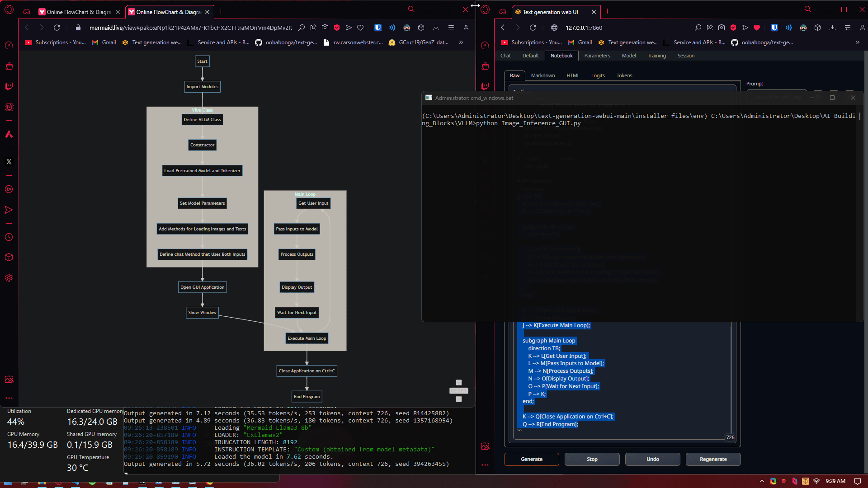
Task: Open GX Cleaner broom icon in left sidebar
Action: click(x=9, y=66)
